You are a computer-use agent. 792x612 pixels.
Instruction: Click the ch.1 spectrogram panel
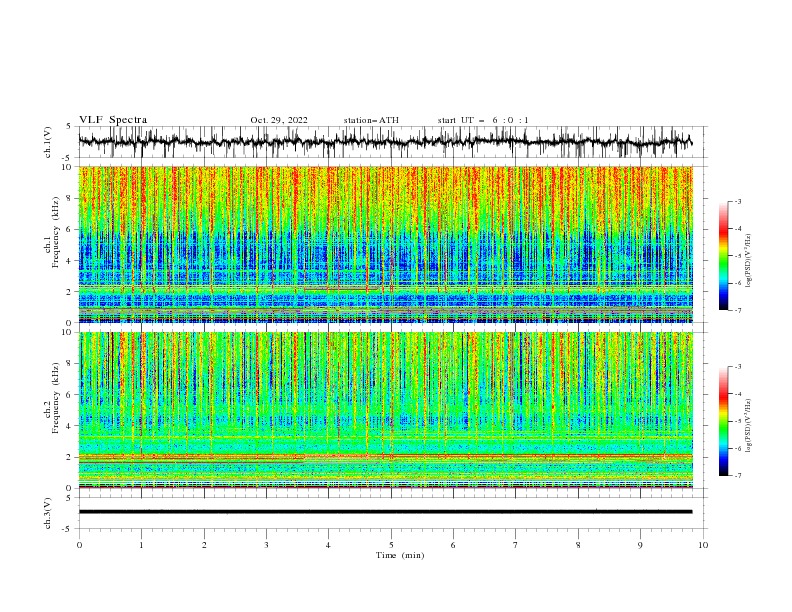pos(385,244)
